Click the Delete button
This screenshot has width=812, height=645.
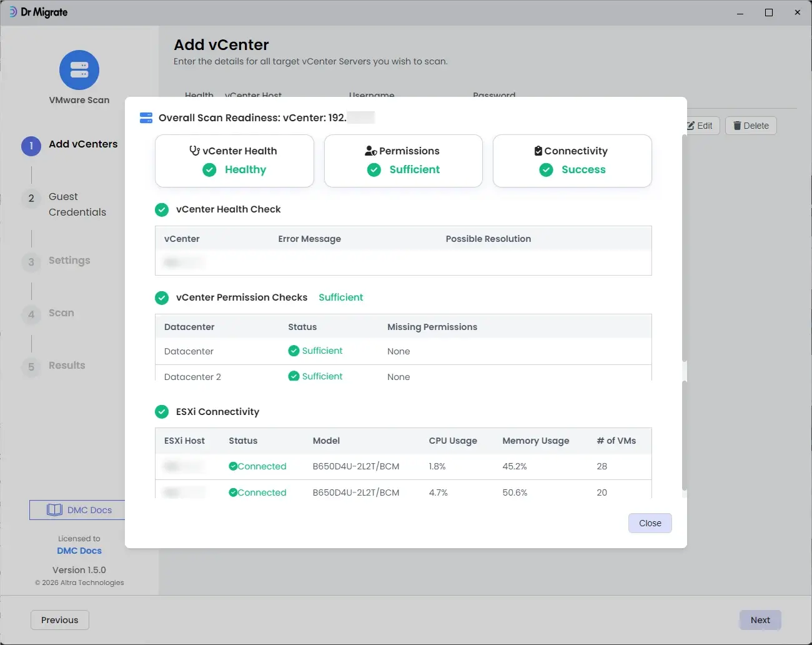[751, 126]
